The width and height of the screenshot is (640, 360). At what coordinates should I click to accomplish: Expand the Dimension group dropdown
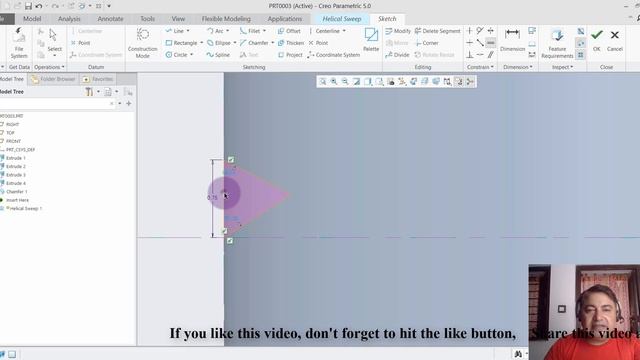(x=518, y=67)
